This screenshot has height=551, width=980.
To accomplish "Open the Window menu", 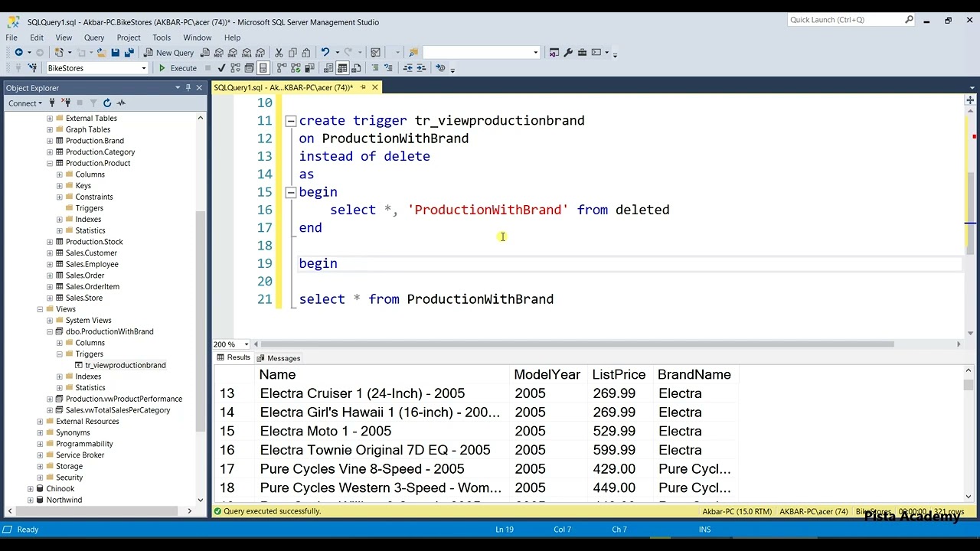I will [x=197, y=37].
